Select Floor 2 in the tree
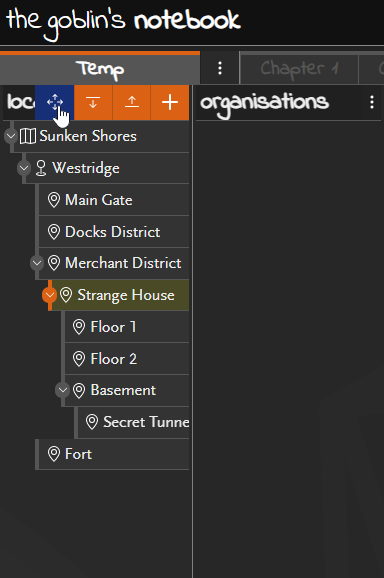 [127, 359]
